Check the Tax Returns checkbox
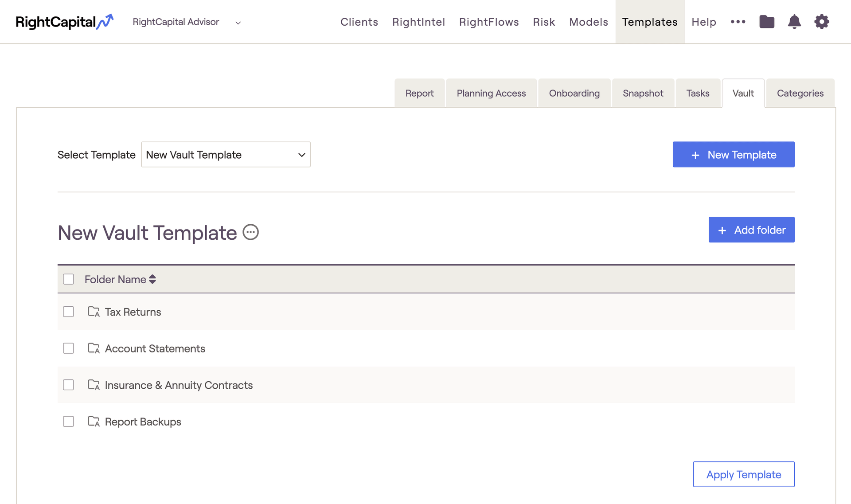Screen dimensions: 851x504 click(x=68, y=312)
